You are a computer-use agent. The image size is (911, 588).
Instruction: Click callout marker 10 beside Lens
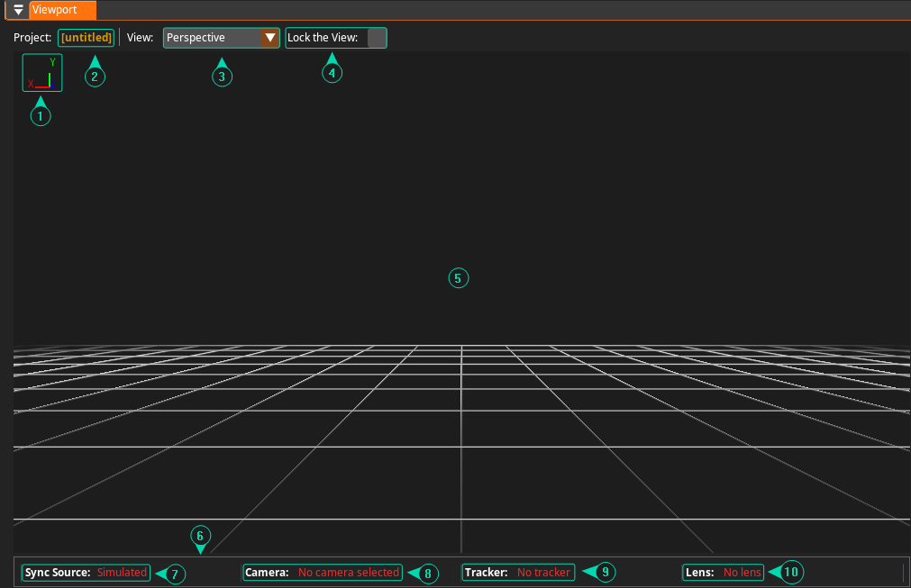791,572
